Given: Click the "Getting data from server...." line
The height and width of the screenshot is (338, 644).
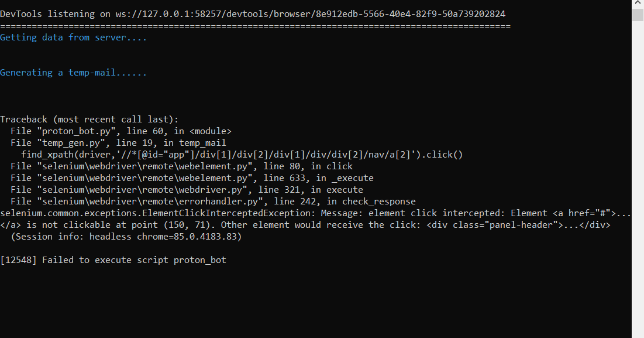Looking at the screenshot, I should pos(73,37).
